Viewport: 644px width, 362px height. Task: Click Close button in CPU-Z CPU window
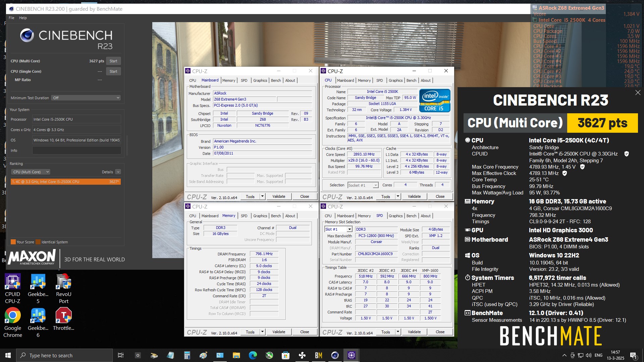tap(440, 196)
